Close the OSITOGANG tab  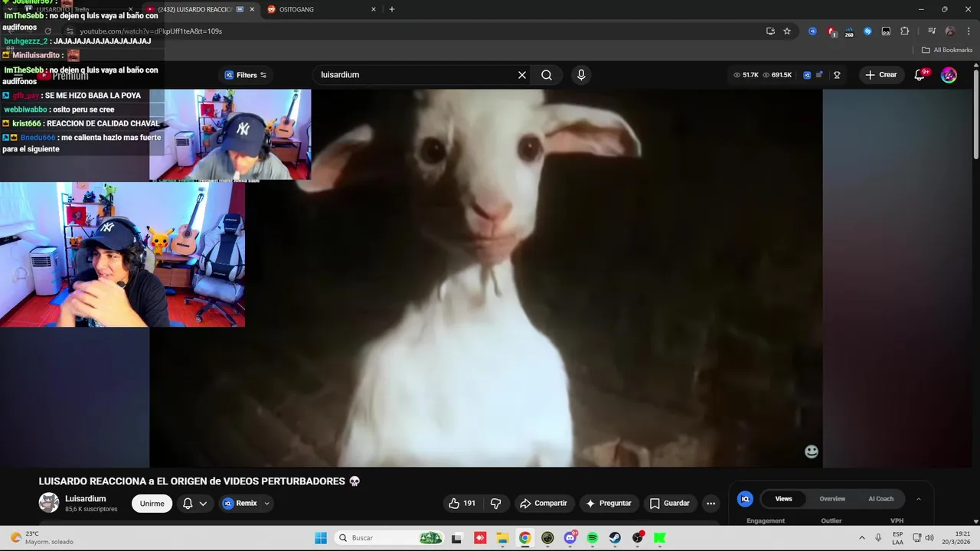374,9
